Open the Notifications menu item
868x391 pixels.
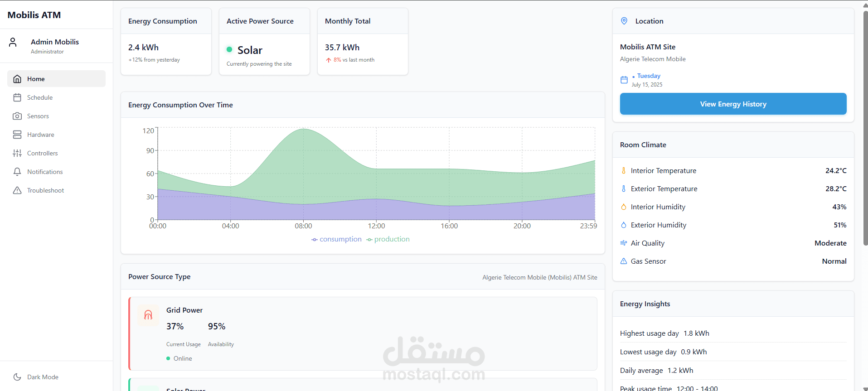(x=56, y=172)
